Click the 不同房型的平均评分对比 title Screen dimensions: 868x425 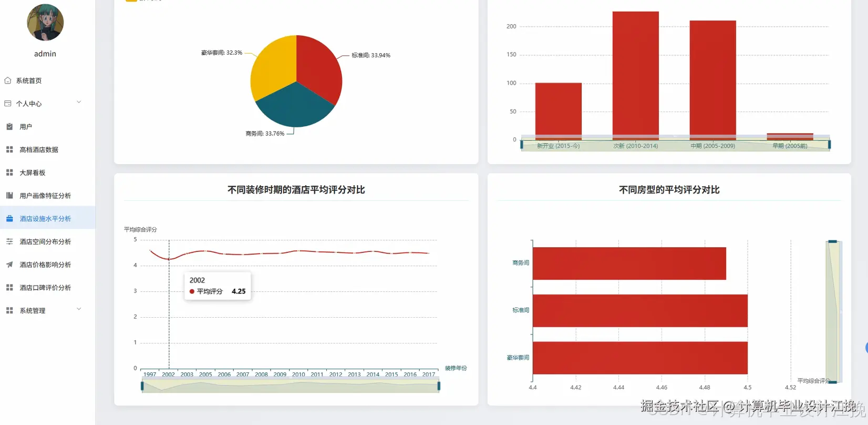click(x=669, y=190)
